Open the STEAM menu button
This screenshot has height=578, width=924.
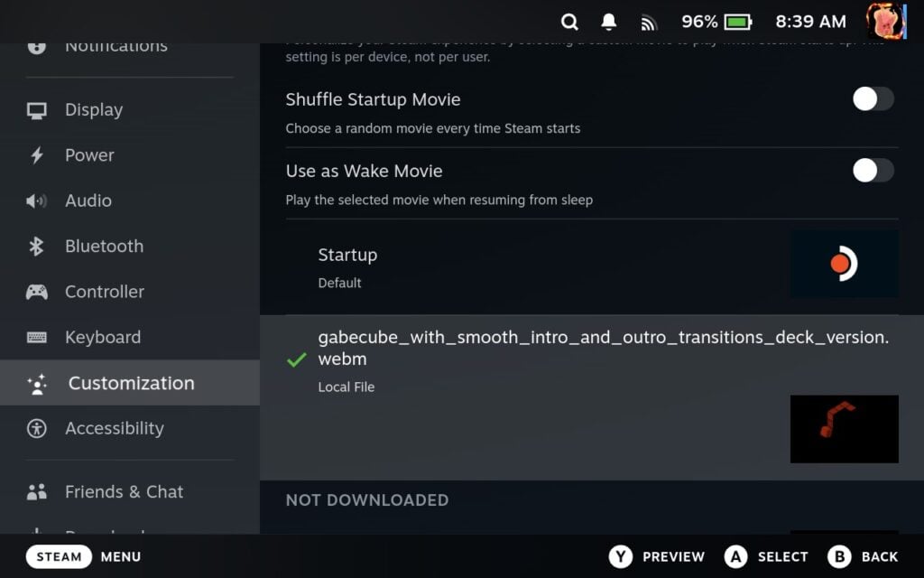pos(59,556)
